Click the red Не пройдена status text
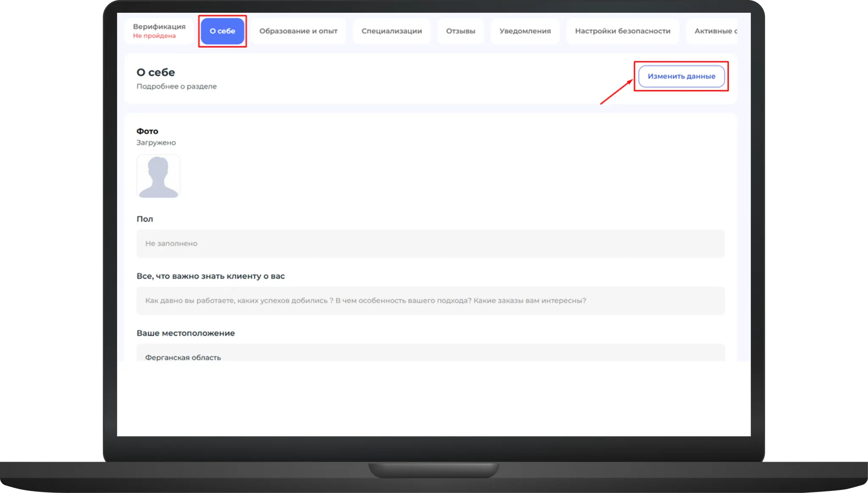 [x=154, y=36]
